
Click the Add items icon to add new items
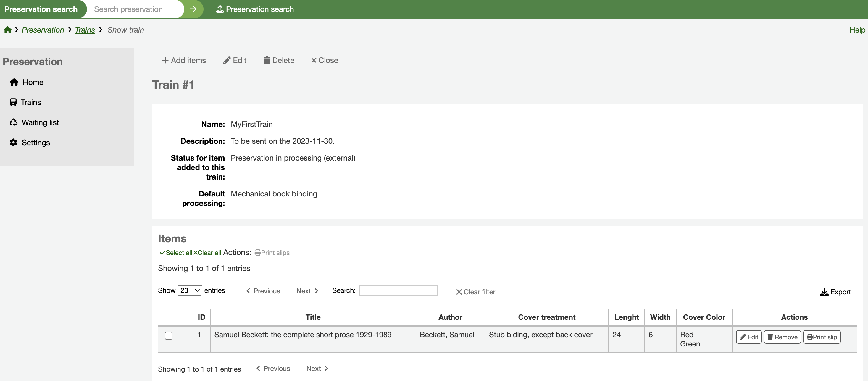tap(184, 60)
